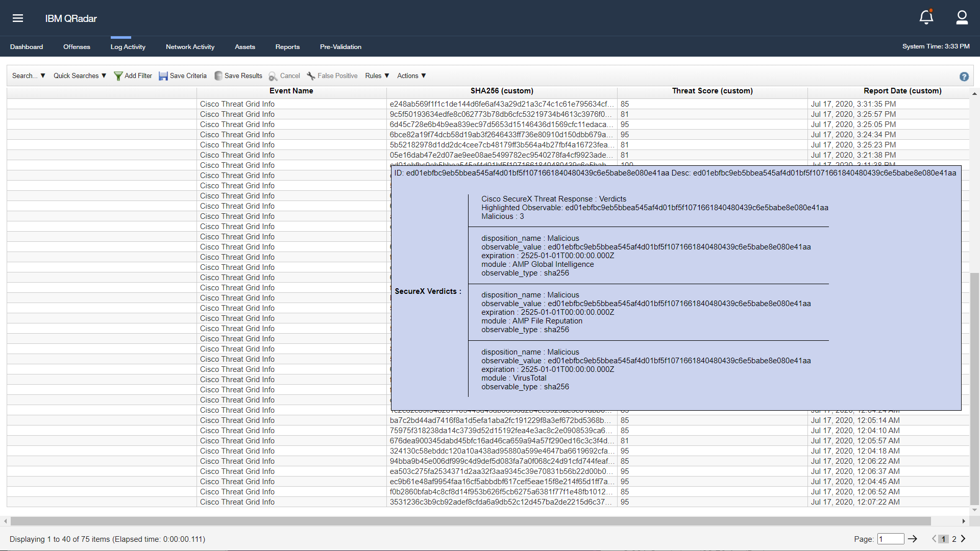Screen dimensions: 980x551
Task: Expand the Search dropdown
Action: 29,76
